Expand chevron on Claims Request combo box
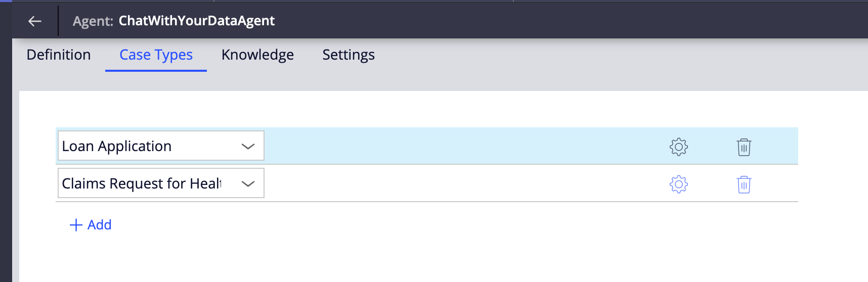Image resolution: width=868 pixels, height=282 pixels. pyautogui.click(x=248, y=184)
